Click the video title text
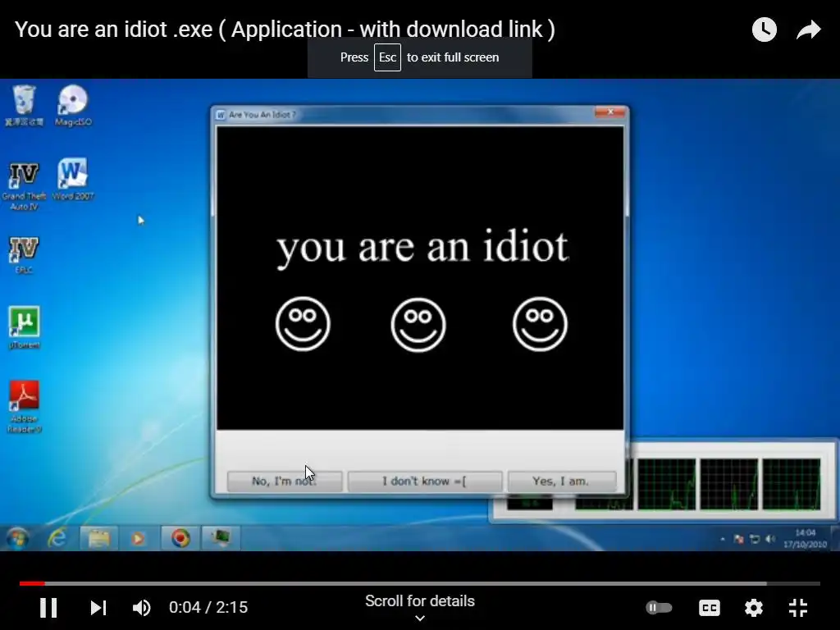The width and height of the screenshot is (840, 630). [285, 30]
